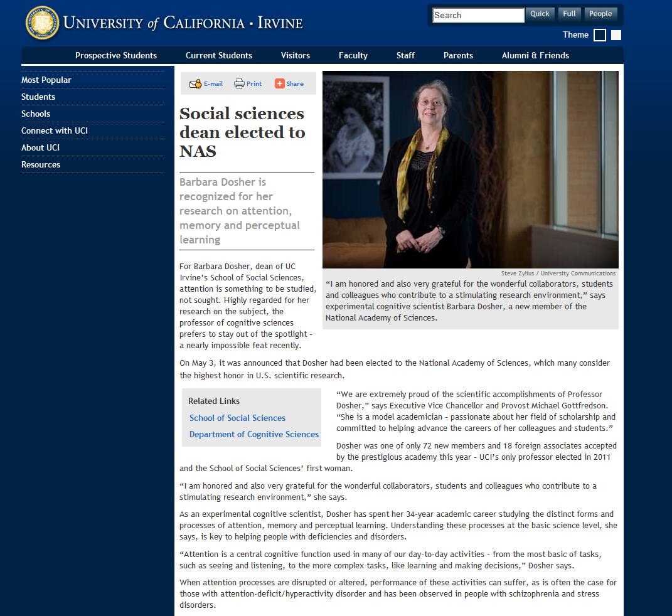672x616 pixels.
Task: Click the Print link text
Action: 253,84
